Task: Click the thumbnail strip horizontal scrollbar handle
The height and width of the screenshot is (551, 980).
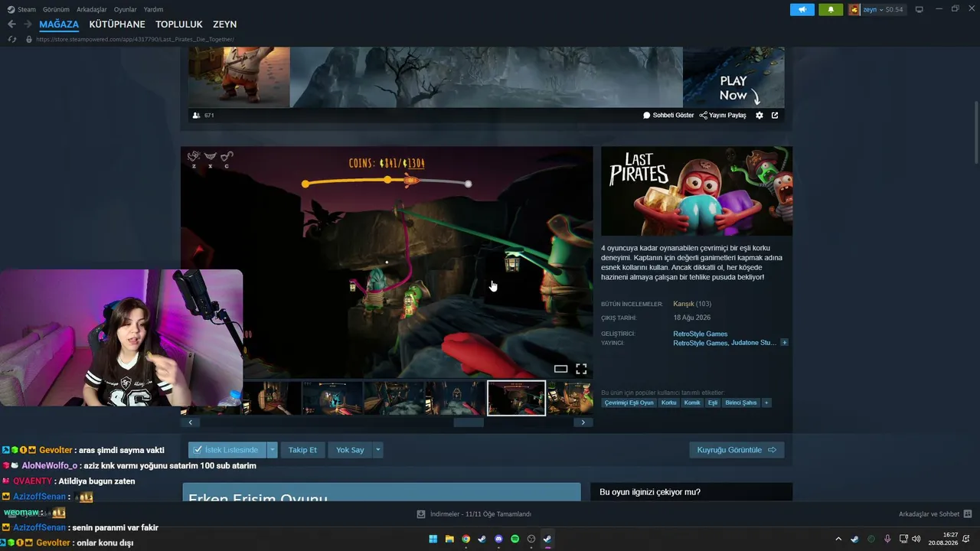Action: [469, 422]
